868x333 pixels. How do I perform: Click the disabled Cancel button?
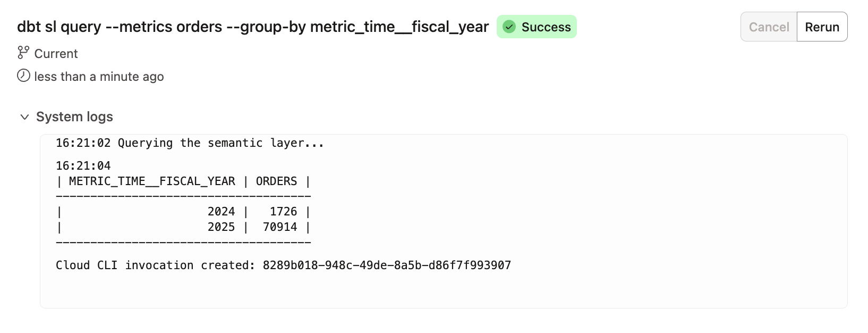768,26
